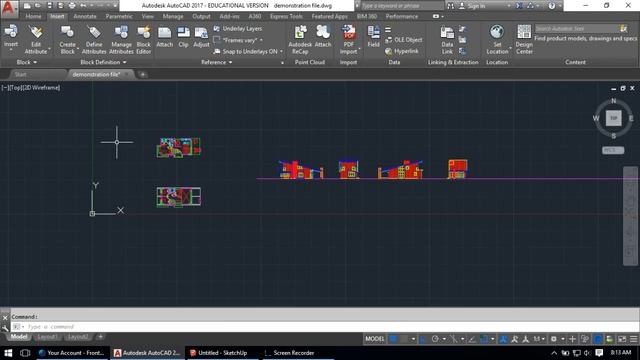This screenshot has height=360, width=640.
Task: Switch to the Annotate ribbon tab
Action: click(x=85, y=16)
